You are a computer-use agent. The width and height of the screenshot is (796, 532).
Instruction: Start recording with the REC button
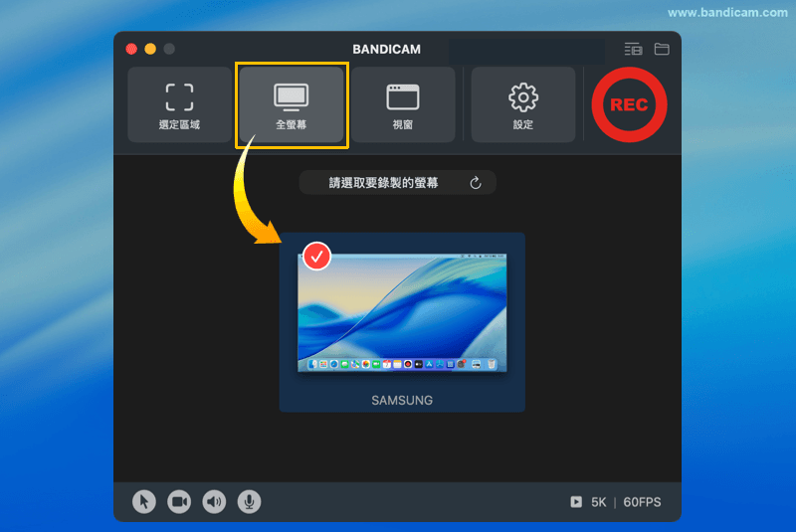629,104
